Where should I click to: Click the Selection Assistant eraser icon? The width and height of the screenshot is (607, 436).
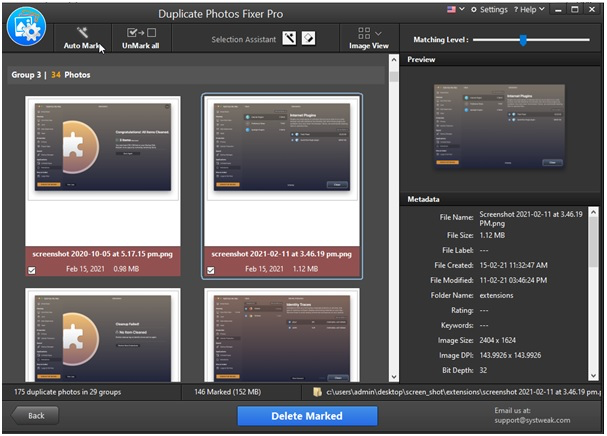pyautogui.click(x=308, y=38)
